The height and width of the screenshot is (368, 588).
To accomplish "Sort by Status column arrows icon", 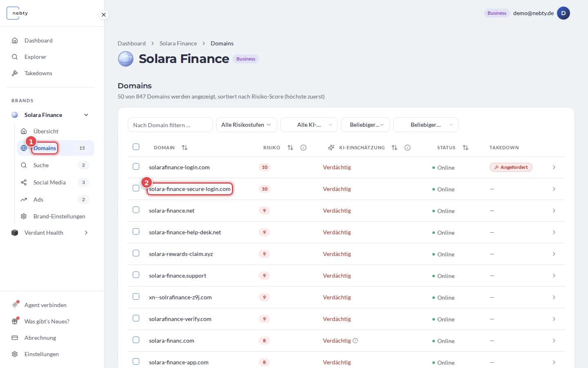I will point(465,148).
